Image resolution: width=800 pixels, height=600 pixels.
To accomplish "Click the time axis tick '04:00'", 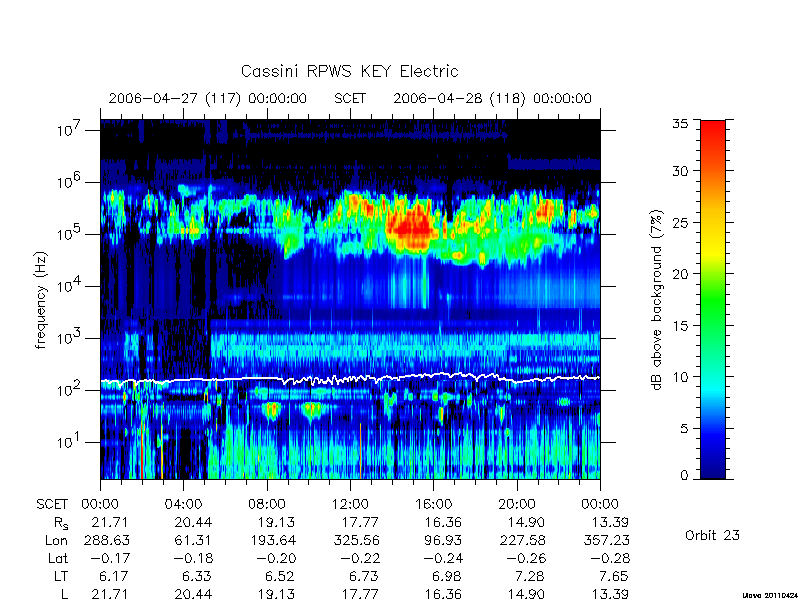I will click(x=183, y=505).
